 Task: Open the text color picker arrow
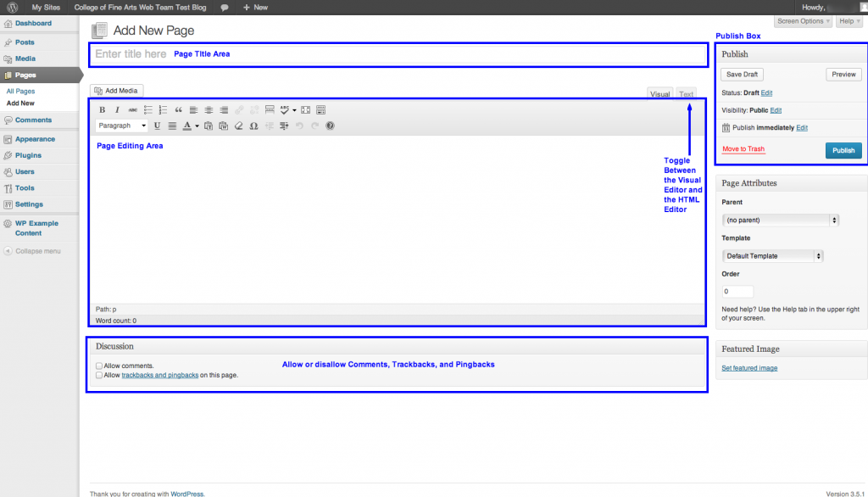pyautogui.click(x=197, y=126)
